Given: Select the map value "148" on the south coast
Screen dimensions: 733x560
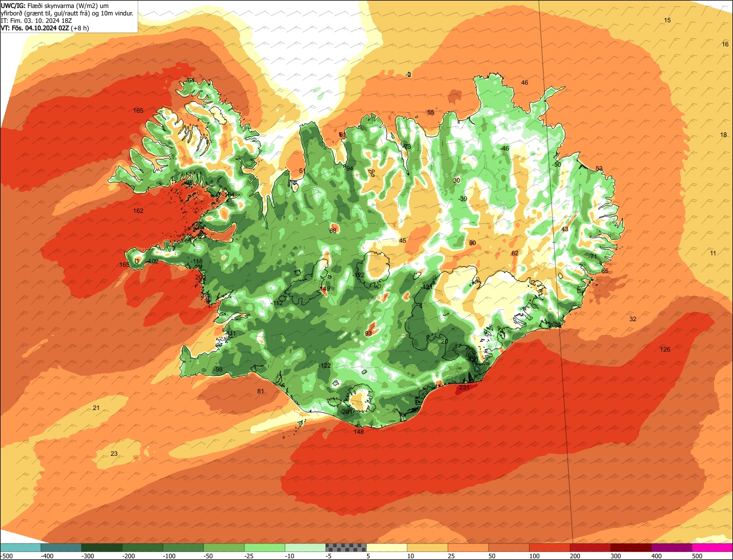Looking at the screenshot, I should pyautogui.click(x=359, y=432).
